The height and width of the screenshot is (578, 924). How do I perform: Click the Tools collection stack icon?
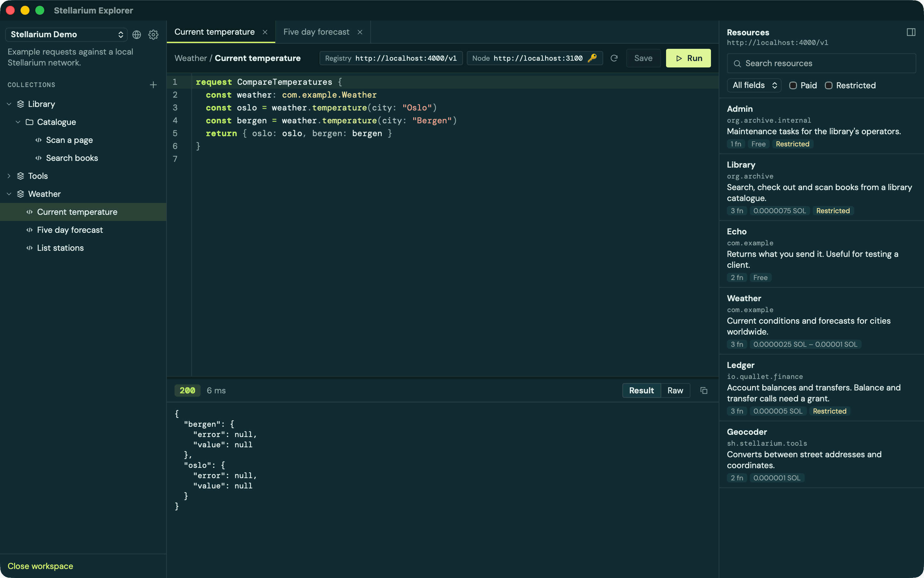21,176
